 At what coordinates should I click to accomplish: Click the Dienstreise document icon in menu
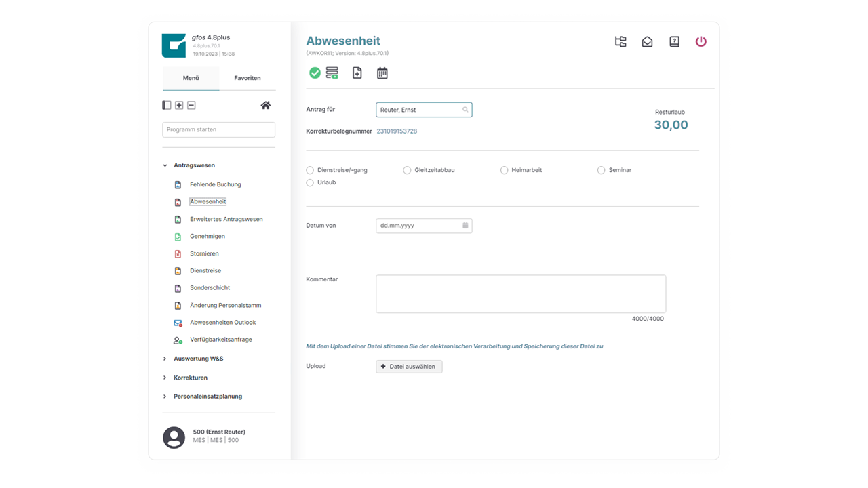pyautogui.click(x=178, y=271)
